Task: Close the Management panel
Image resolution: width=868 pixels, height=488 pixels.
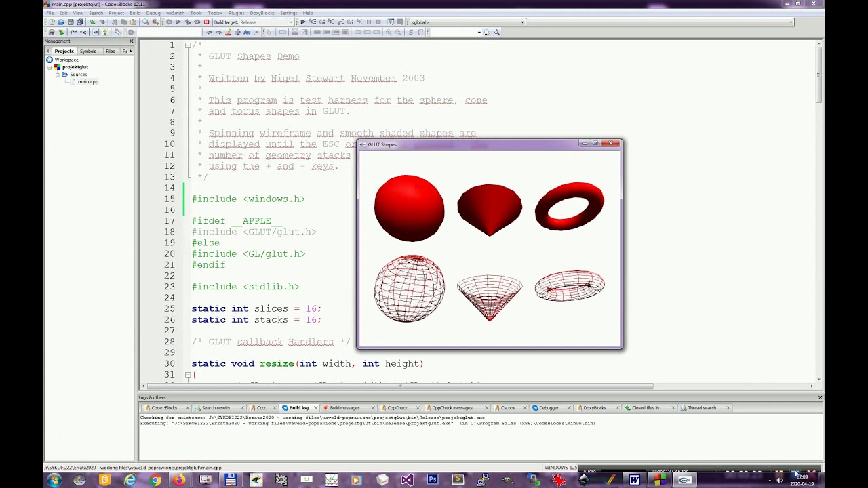Action: coord(132,41)
